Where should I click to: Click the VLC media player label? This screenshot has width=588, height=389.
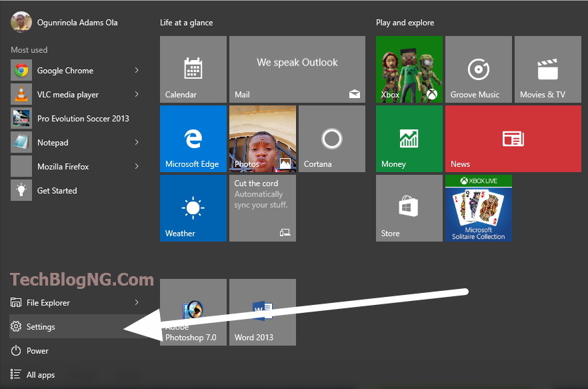click(68, 95)
